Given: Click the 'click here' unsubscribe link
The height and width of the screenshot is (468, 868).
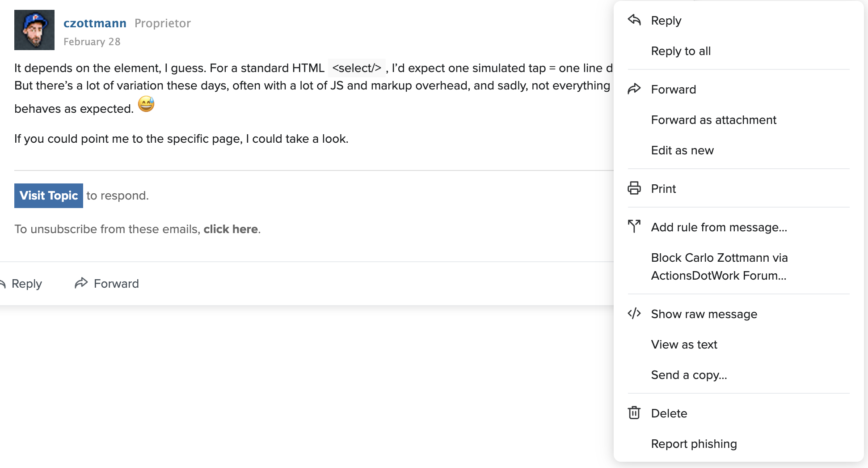Looking at the screenshot, I should tap(231, 229).
